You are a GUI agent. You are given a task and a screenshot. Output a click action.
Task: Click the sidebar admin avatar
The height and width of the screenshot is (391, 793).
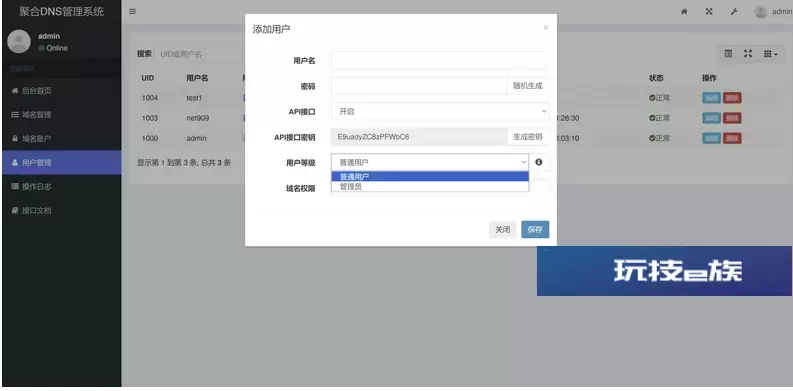(x=19, y=41)
